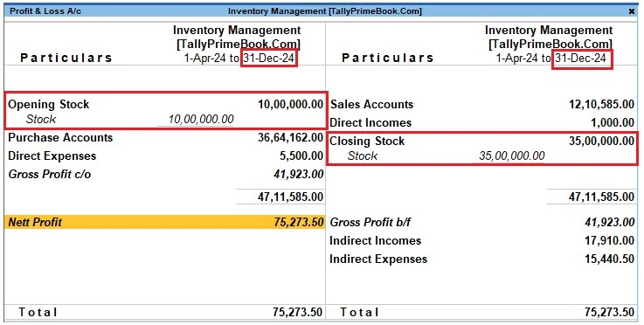Image resolution: width=644 pixels, height=325 pixels.
Task: Click the Opening Stock amount 10,00,000.00
Action: point(290,104)
